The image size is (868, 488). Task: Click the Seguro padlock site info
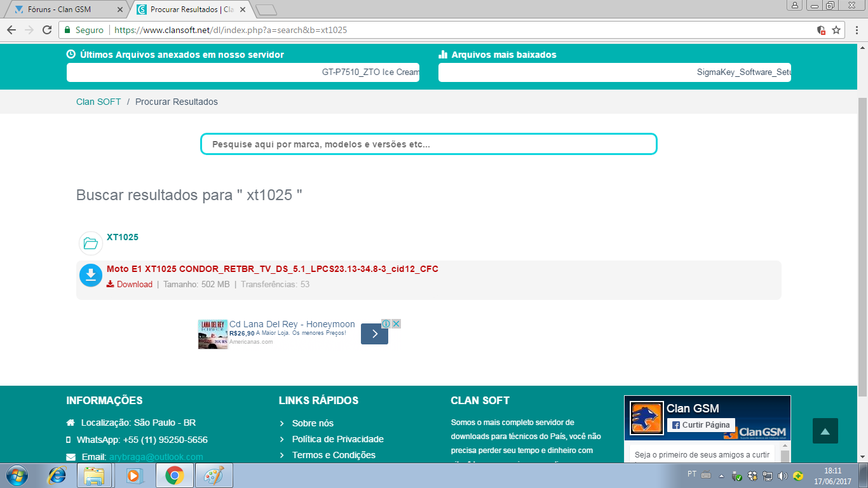(x=84, y=30)
